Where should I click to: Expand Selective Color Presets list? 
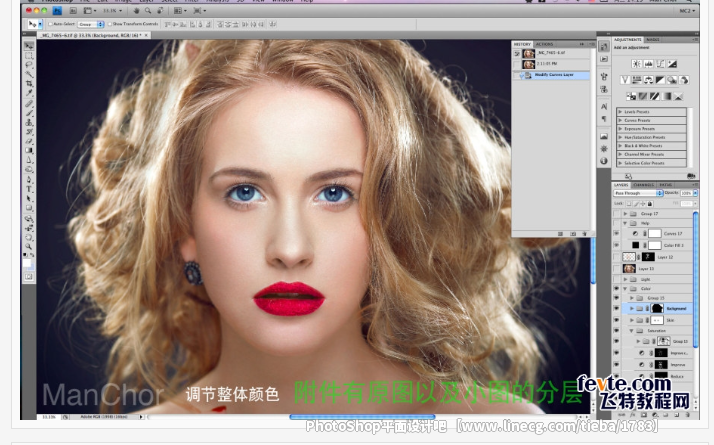point(620,163)
